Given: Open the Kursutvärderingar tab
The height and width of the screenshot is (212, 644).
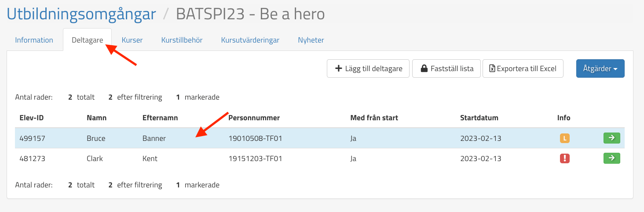Looking at the screenshot, I should pos(250,40).
